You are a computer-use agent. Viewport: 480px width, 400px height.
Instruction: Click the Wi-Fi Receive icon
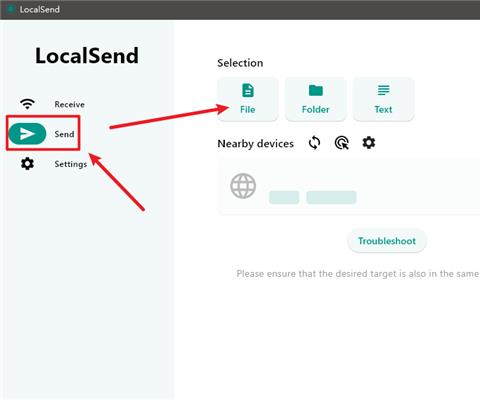[x=27, y=104]
